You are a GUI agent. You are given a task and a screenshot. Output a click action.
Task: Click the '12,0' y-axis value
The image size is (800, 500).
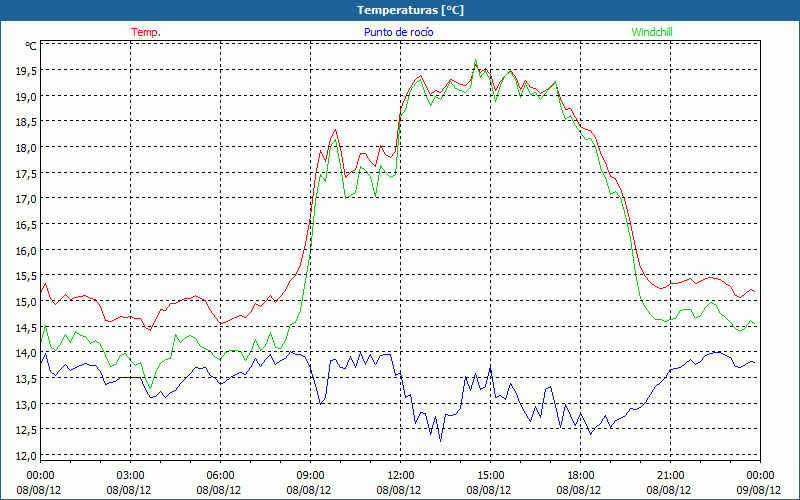(x=26, y=456)
